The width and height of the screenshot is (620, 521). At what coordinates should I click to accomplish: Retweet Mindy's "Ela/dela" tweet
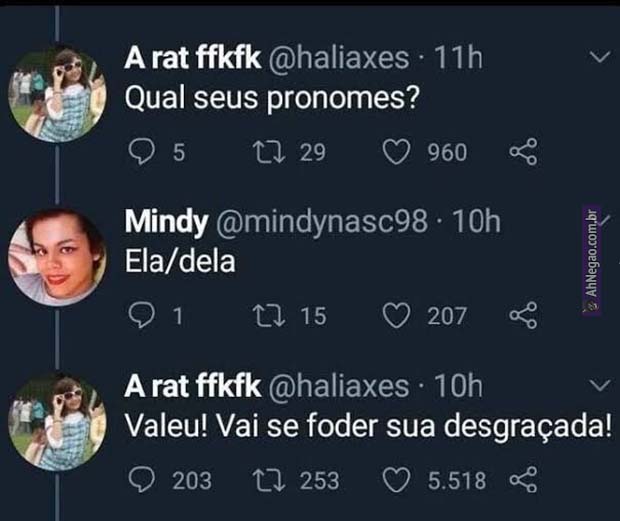tap(265, 316)
